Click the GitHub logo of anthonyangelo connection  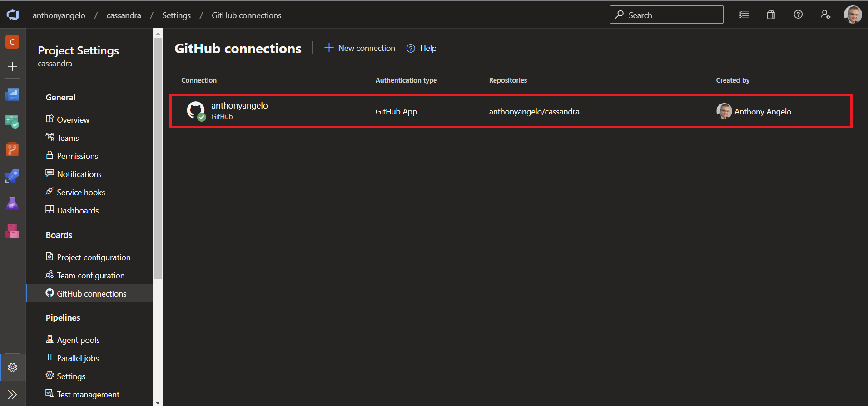point(196,110)
